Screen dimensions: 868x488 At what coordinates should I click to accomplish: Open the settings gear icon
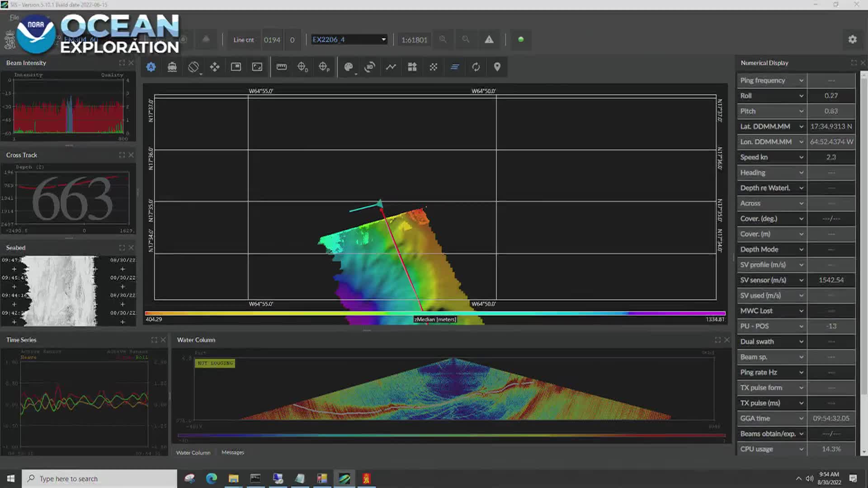pos(853,39)
